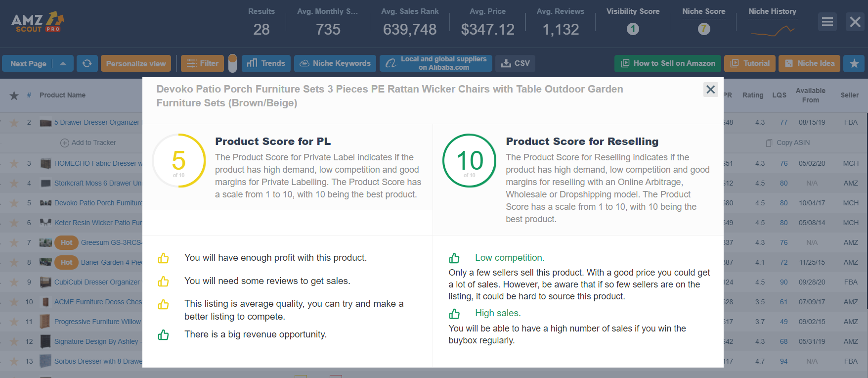Click the Add to Tracker button
The width and height of the screenshot is (868, 378).
click(x=88, y=142)
